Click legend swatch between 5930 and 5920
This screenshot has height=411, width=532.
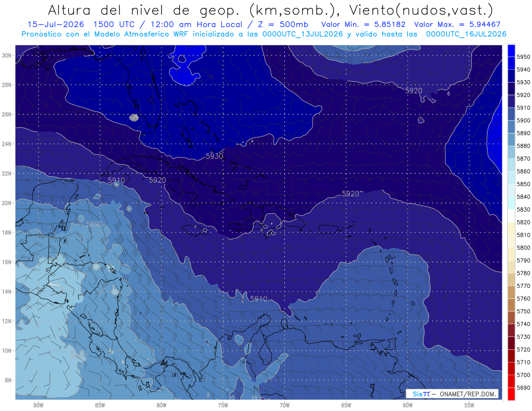pyautogui.click(x=511, y=89)
